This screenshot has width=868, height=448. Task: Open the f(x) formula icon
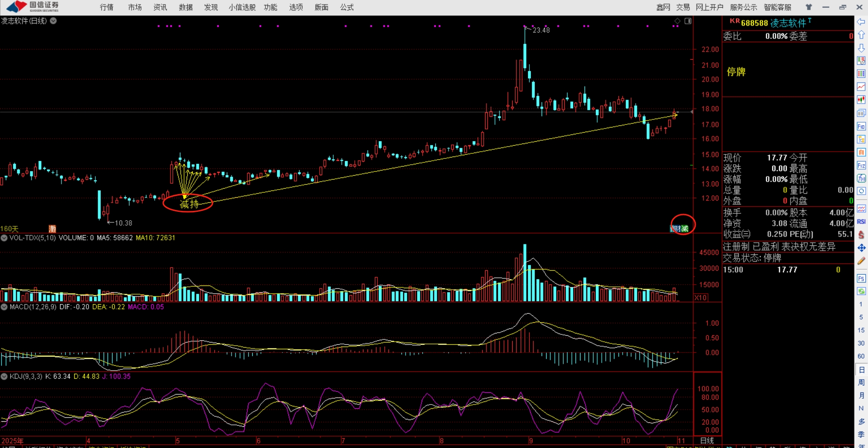(861, 178)
